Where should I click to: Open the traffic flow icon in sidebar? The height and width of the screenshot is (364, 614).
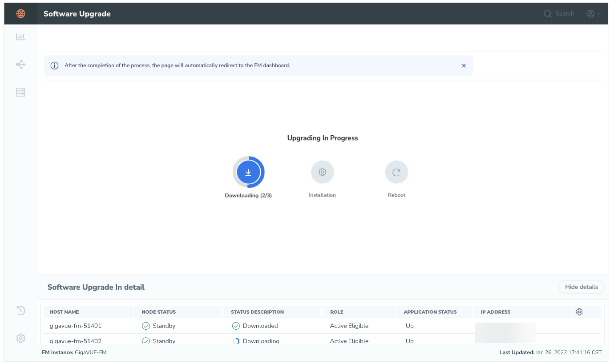click(x=20, y=65)
